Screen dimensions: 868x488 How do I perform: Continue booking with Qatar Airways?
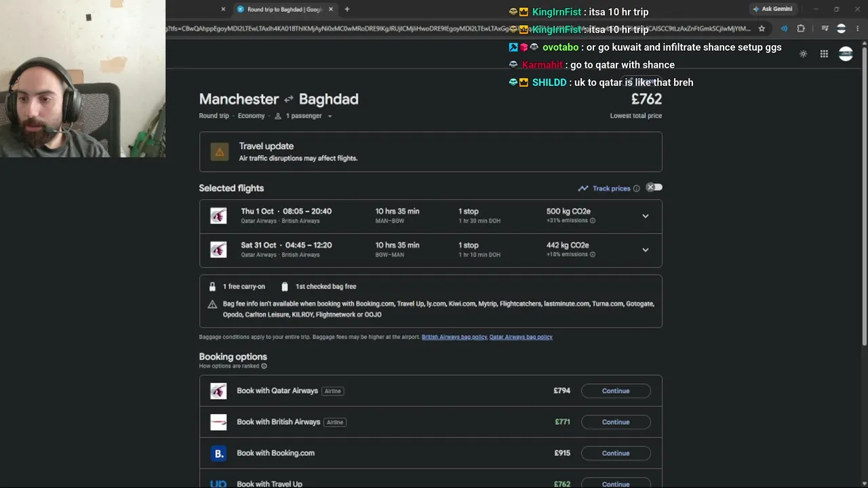pyautogui.click(x=616, y=391)
